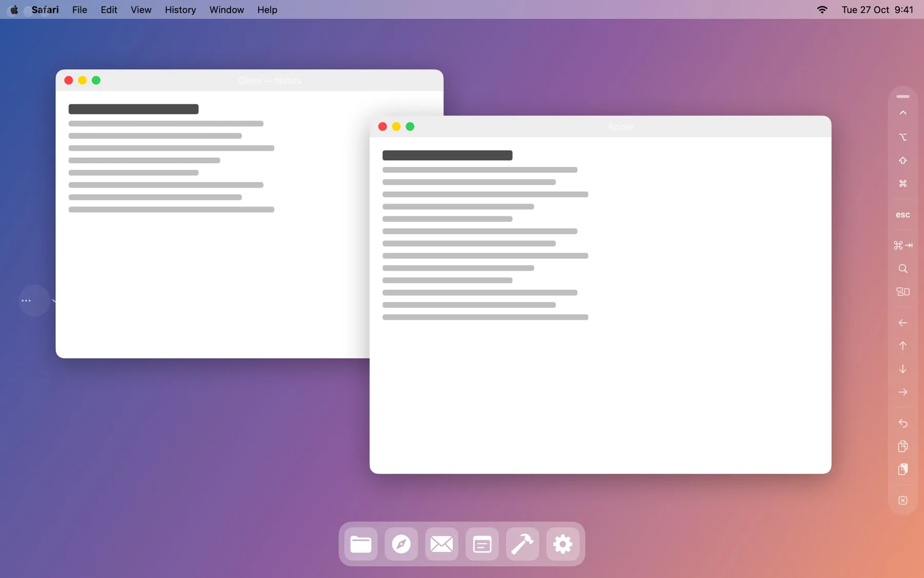The image size is (924, 578).
Task: Open the Mail envelope app in the dock
Action: (441, 544)
